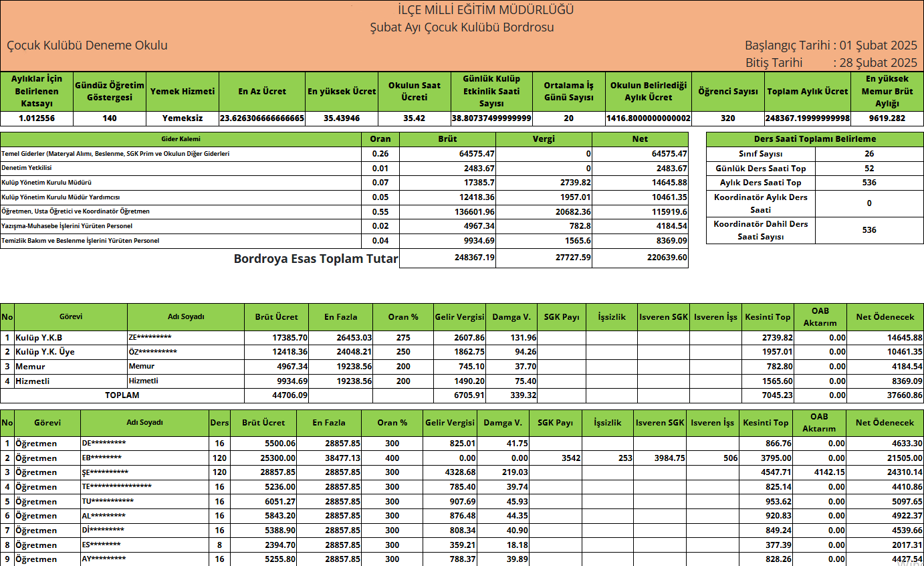This screenshot has width=924, height=566.
Task: Select the Net value 115919.6
Action: tap(671, 211)
